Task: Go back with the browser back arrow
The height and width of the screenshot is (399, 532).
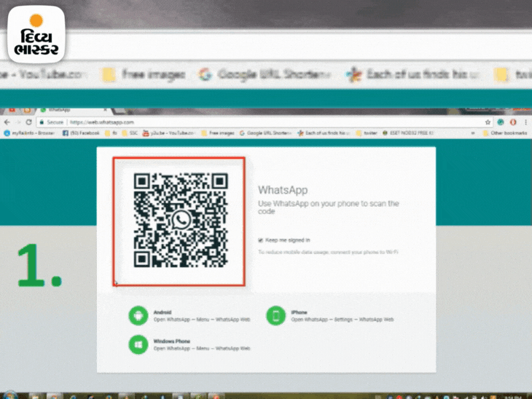Action: 7,122
